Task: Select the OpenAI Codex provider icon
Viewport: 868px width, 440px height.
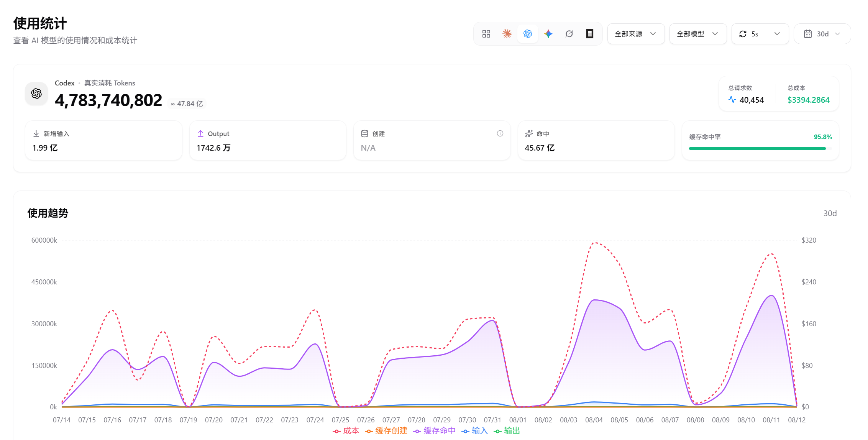Action: pyautogui.click(x=528, y=34)
